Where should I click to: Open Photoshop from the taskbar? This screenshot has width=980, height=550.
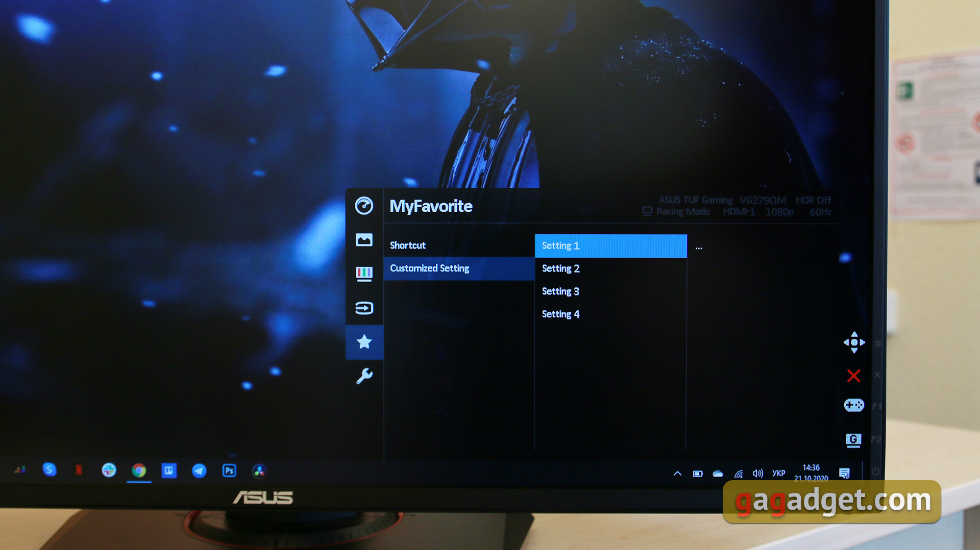pos(229,470)
